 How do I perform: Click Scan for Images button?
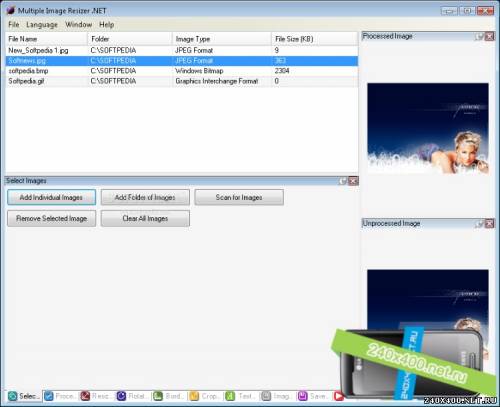[x=239, y=197]
